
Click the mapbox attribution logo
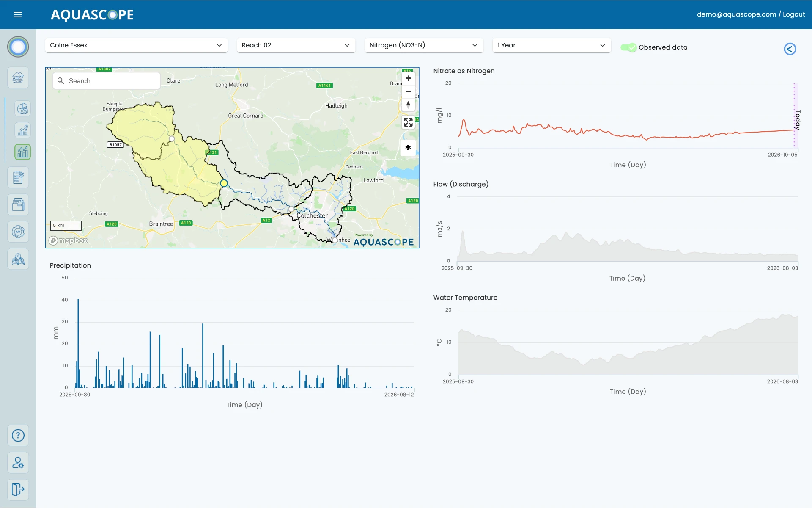(x=68, y=240)
